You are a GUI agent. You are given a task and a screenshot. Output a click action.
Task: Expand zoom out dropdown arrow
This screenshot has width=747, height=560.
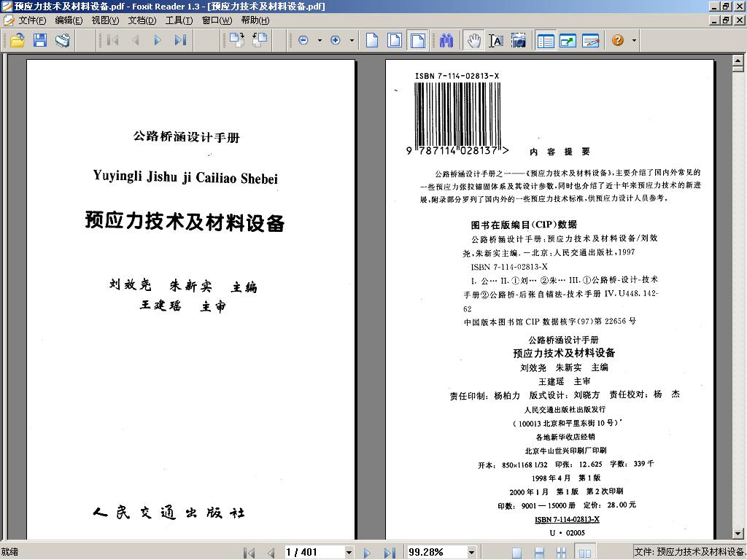[x=320, y=41]
